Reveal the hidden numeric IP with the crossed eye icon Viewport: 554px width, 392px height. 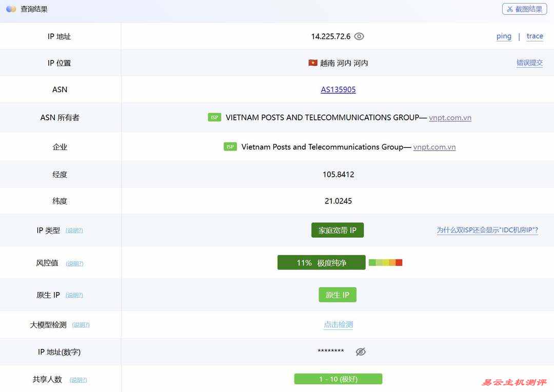pyautogui.click(x=361, y=352)
